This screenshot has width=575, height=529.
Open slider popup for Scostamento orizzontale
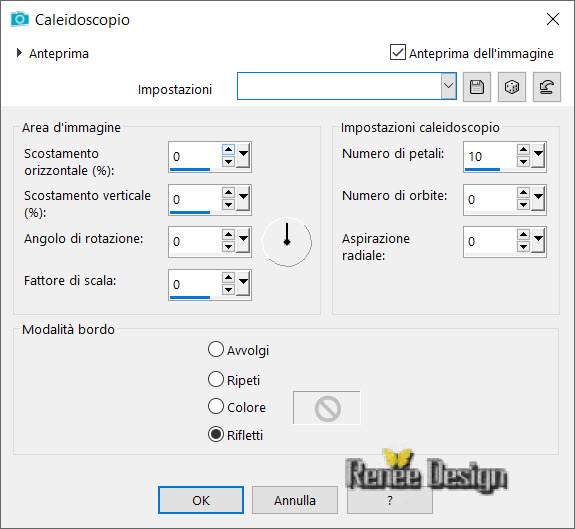(x=243, y=156)
